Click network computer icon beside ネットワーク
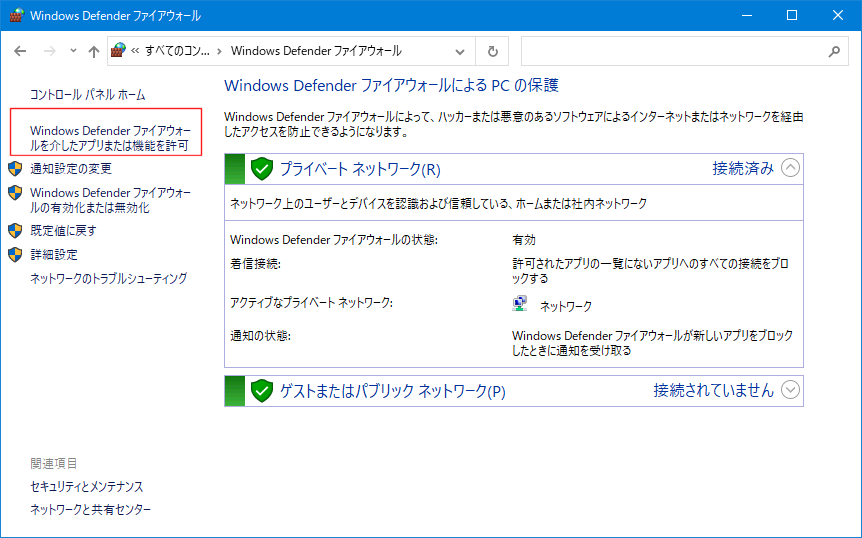This screenshot has width=862, height=538. click(520, 304)
